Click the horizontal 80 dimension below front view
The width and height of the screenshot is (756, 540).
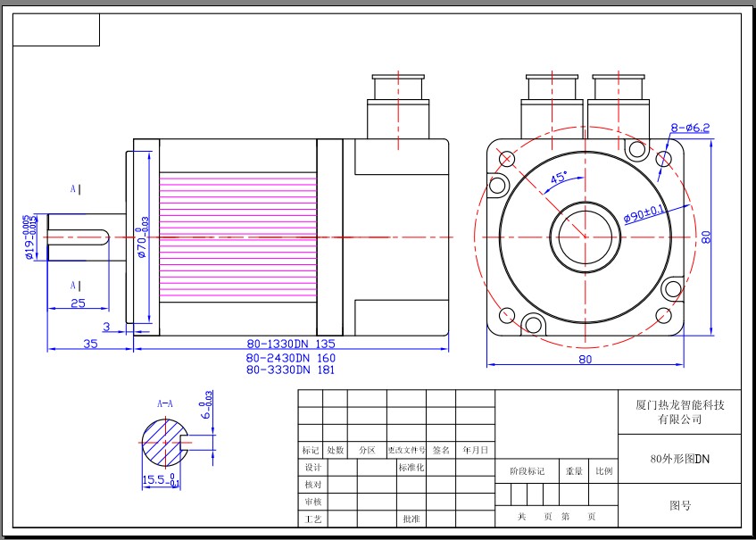pos(586,360)
